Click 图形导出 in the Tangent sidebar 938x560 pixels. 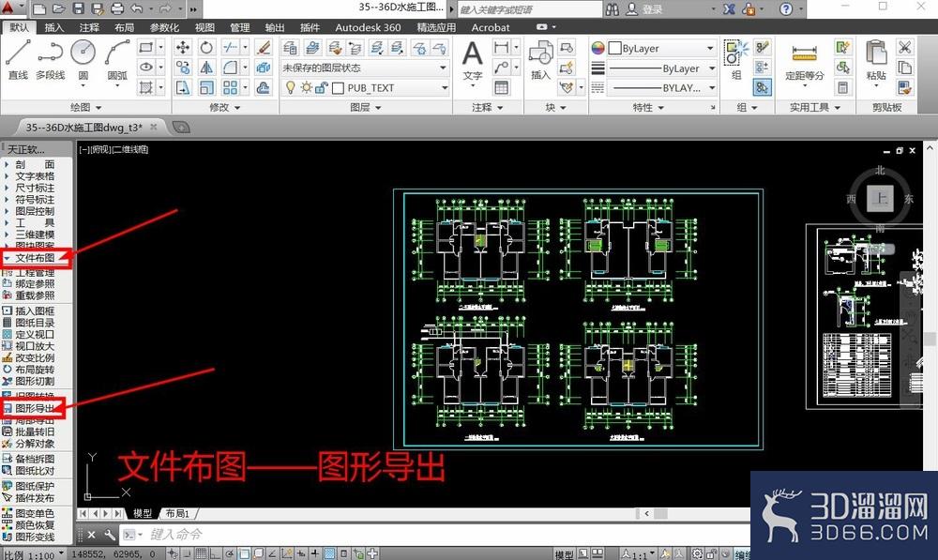[35, 408]
